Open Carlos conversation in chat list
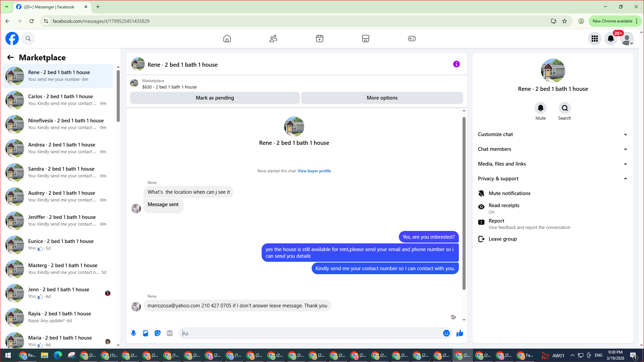644x362 pixels. (x=60, y=100)
